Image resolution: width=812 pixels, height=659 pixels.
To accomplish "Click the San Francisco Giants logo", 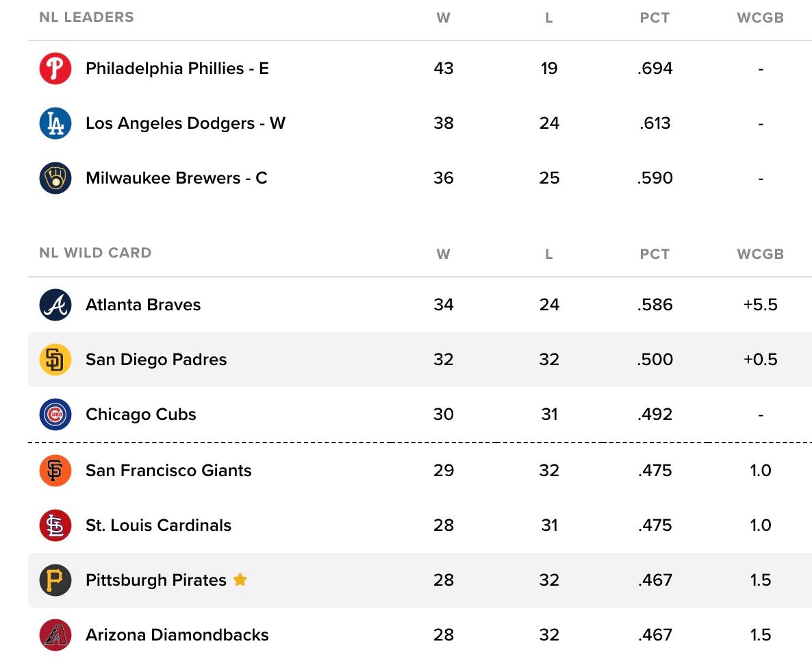I will pyautogui.click(x=55, y=471).
